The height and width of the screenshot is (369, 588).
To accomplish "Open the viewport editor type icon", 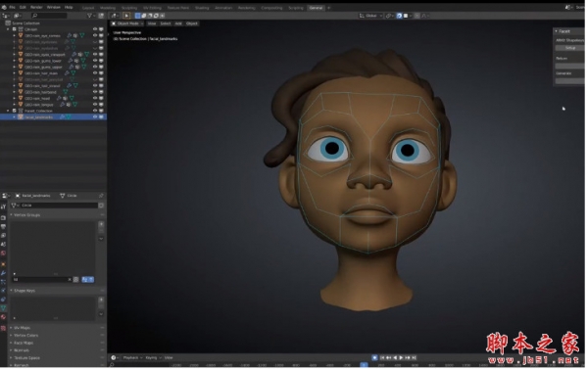I will point(114,16).
